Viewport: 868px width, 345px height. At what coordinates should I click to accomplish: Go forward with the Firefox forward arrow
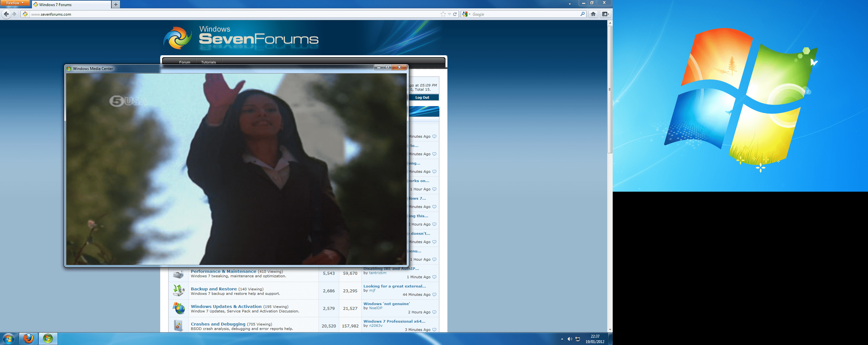14,14
